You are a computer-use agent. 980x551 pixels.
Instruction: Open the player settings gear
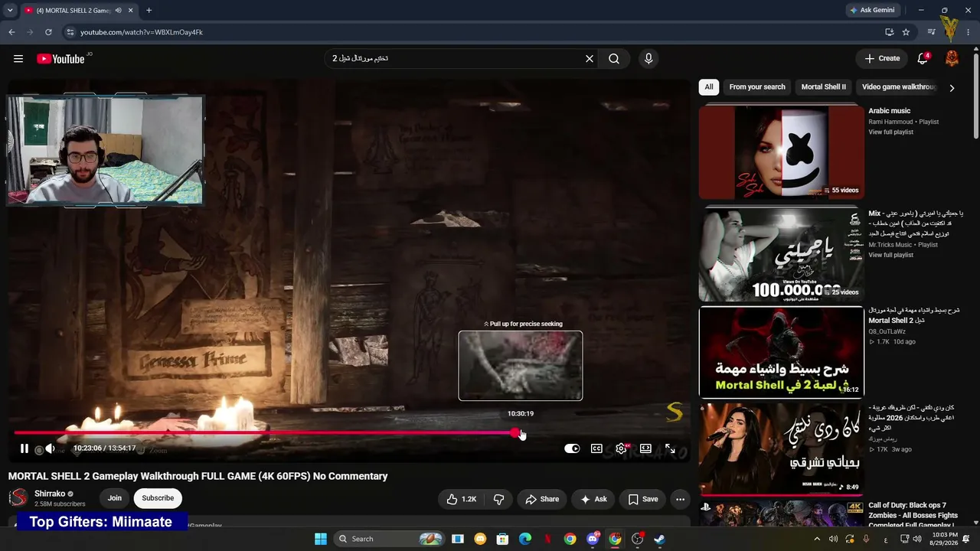622,448
